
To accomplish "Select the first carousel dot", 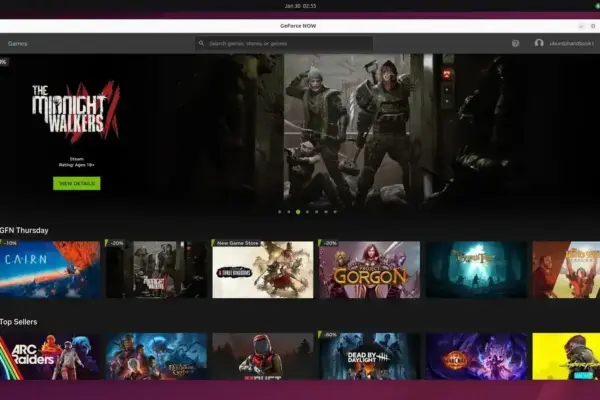I will pyautogui.click(x=280, y=212).
